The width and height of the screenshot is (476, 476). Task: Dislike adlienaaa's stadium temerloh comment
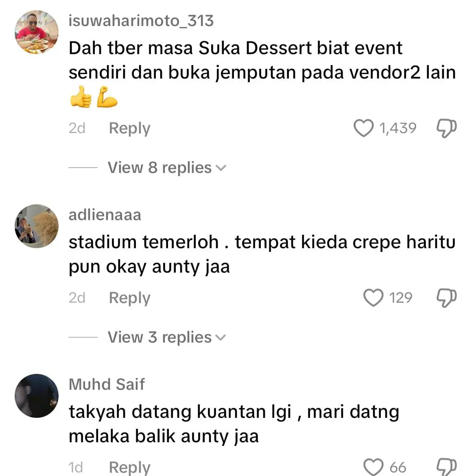tap(446, 298)
